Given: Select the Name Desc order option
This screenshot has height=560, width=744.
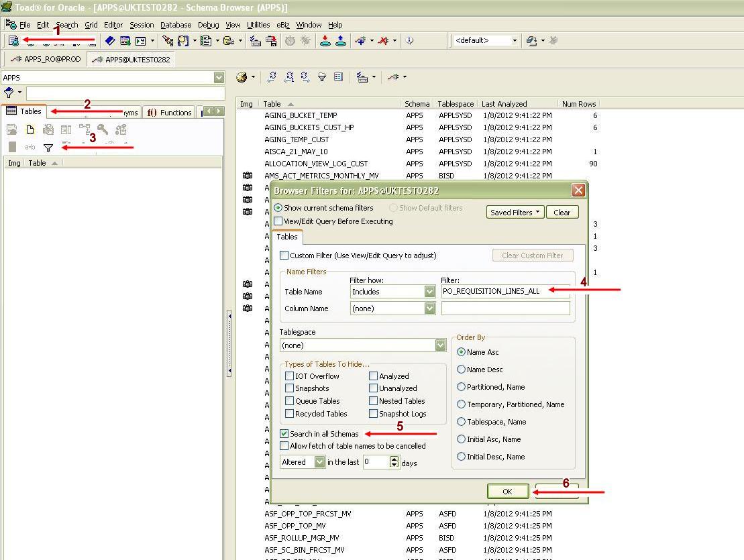Looking at the screenshot, I should pyautogui.click(x=461, y=370).
